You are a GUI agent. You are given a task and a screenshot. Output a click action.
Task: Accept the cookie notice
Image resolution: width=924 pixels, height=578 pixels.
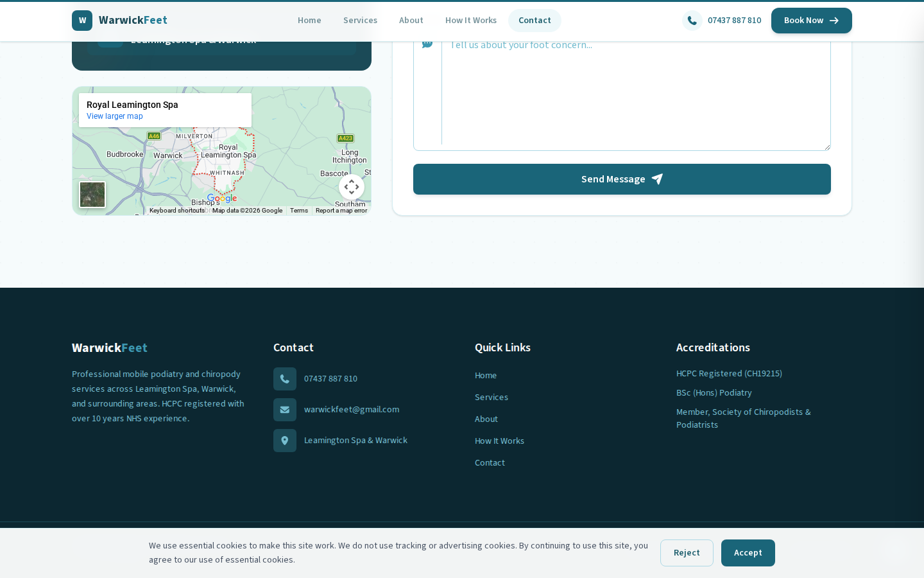[748, 553]
